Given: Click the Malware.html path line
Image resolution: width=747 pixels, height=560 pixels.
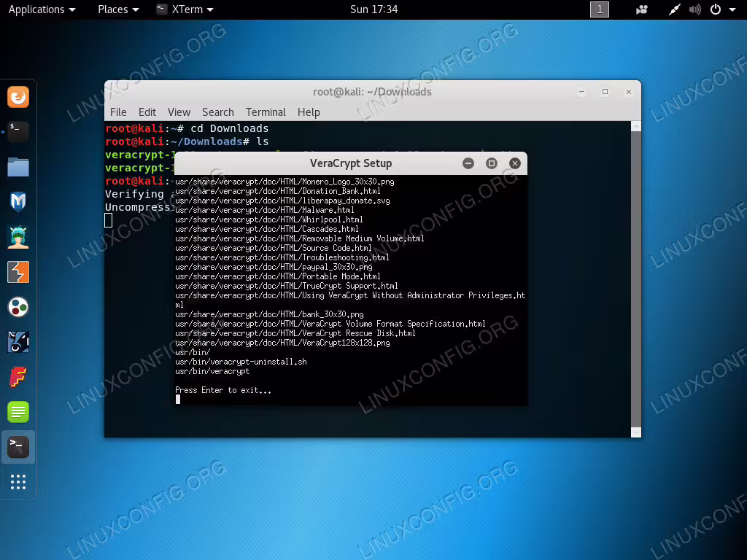Looking at the screenshot, I should 264,210.
